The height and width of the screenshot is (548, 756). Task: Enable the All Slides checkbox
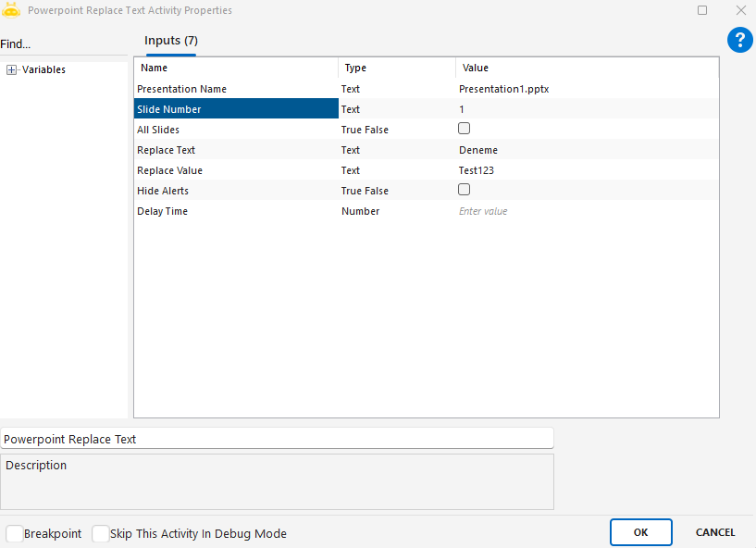click(x=465, y=129)
